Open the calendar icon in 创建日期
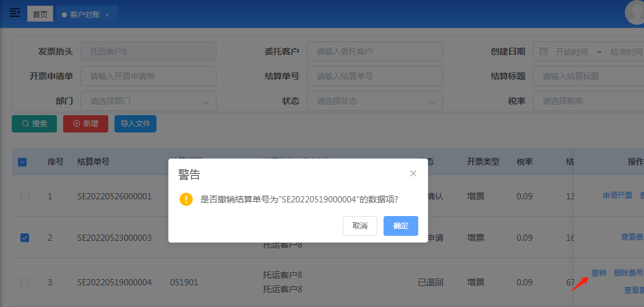Viewport: 644px width, 307px height. point(543,52)
